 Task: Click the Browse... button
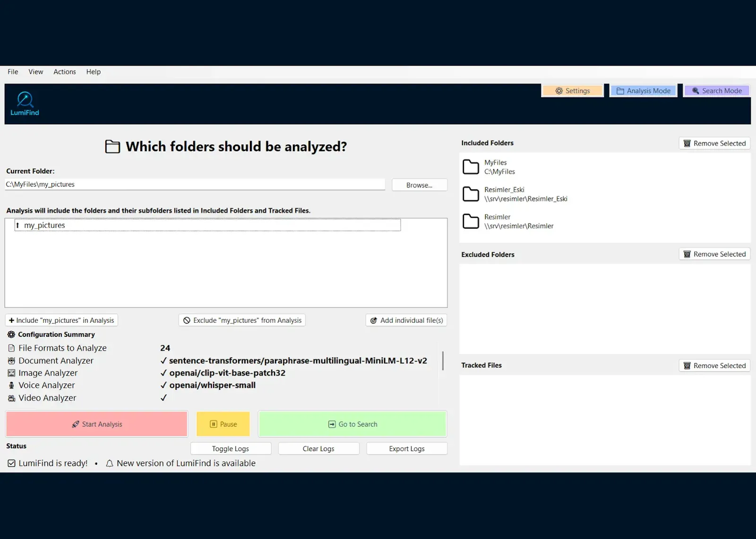point(419,185)
